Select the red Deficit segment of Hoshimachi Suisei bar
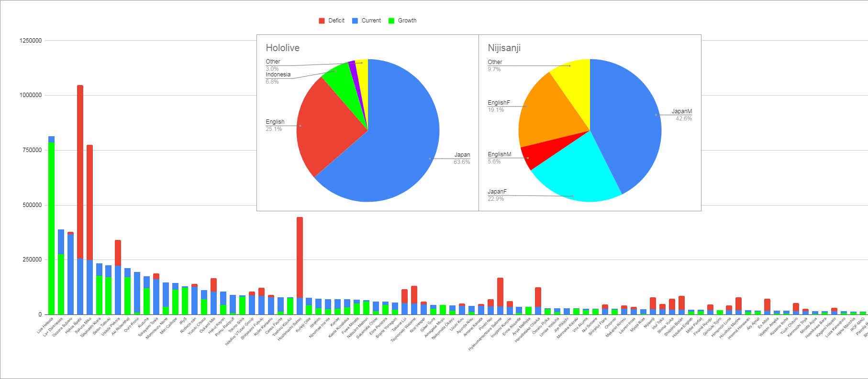Image resolution: width=868 pixels, height=379 pixels. [300, 258]
